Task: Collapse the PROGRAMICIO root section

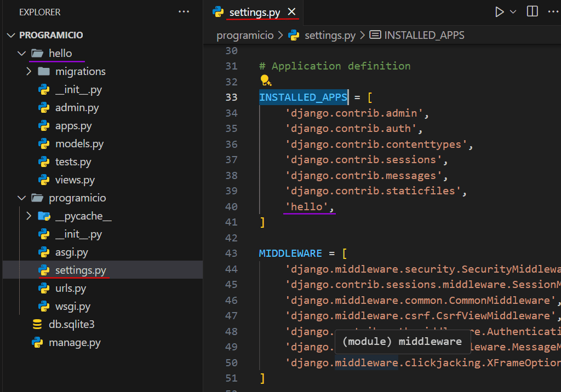Action: coord(11,35)
